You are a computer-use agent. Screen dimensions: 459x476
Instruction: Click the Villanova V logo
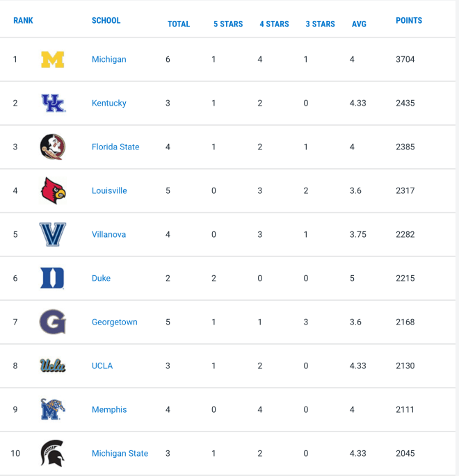53,234
